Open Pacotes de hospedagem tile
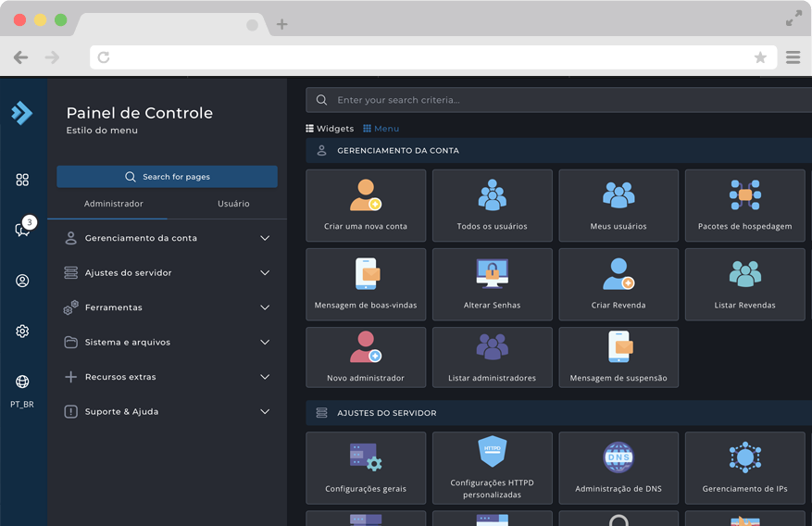Image resolution: width=812 pixels, height=526 pixels. (744, 206)
